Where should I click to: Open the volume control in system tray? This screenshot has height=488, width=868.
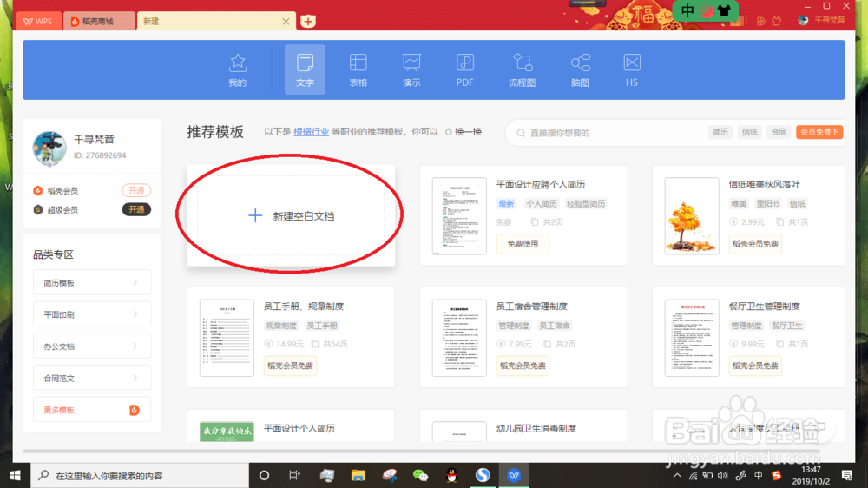click(722, 475)
